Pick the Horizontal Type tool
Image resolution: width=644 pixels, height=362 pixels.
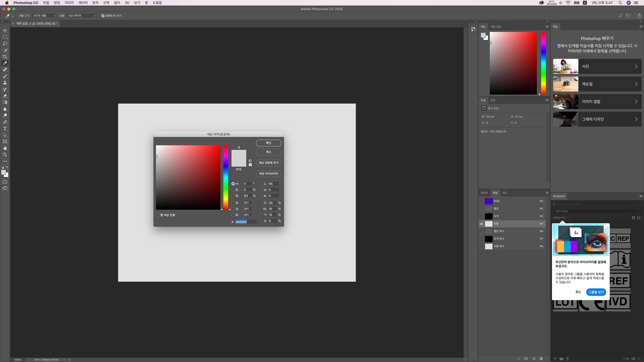coord(5,129)
